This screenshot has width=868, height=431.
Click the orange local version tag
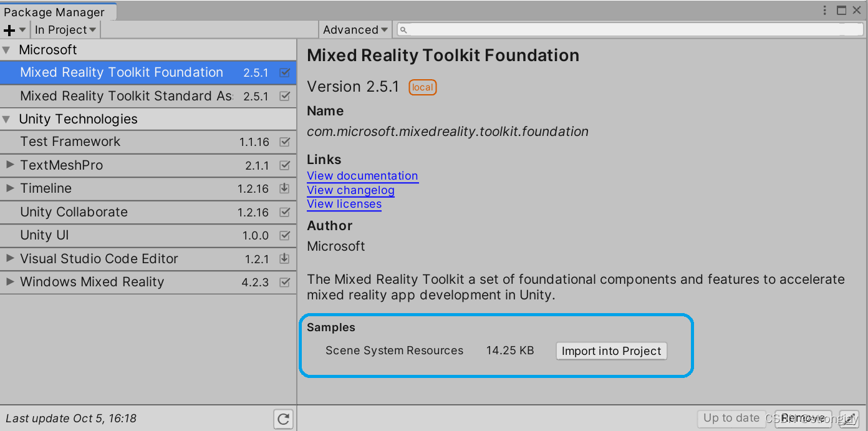(x=423, y=87)
